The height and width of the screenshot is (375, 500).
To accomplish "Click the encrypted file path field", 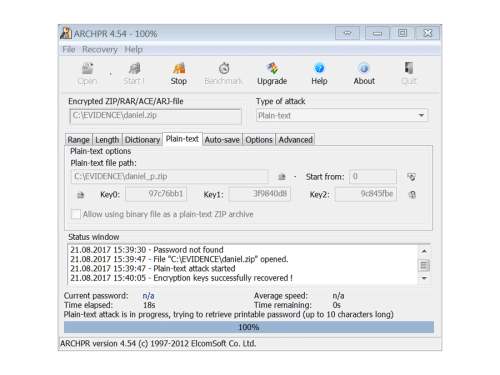I will (x=155, y=116).
